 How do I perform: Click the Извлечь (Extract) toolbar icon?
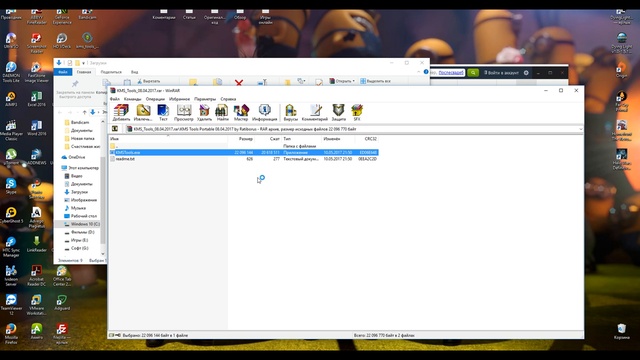pos(143,113)
